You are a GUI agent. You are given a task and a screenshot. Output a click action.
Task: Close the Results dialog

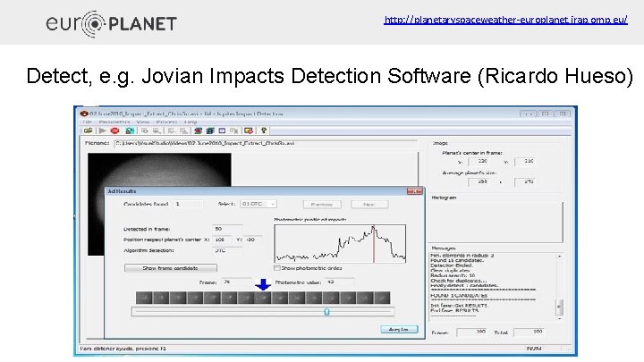(x=414, y=191)
